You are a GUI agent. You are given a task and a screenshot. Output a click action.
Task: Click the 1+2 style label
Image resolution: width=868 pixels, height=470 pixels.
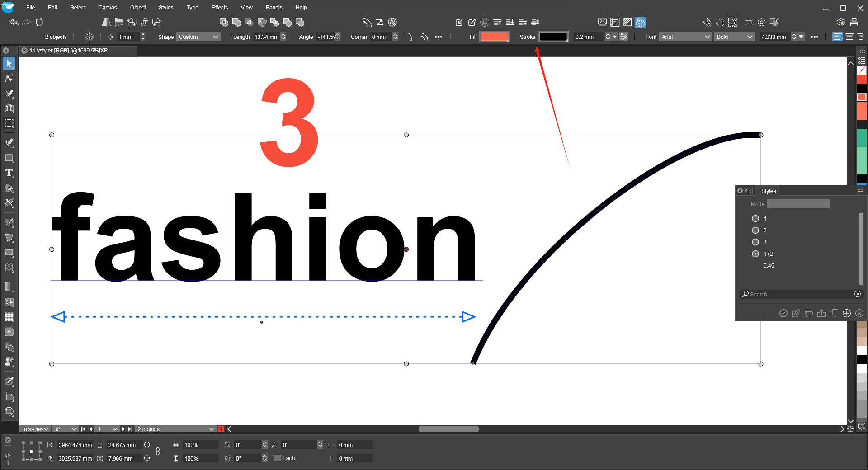pyautogui.click(x=768, y=254)
